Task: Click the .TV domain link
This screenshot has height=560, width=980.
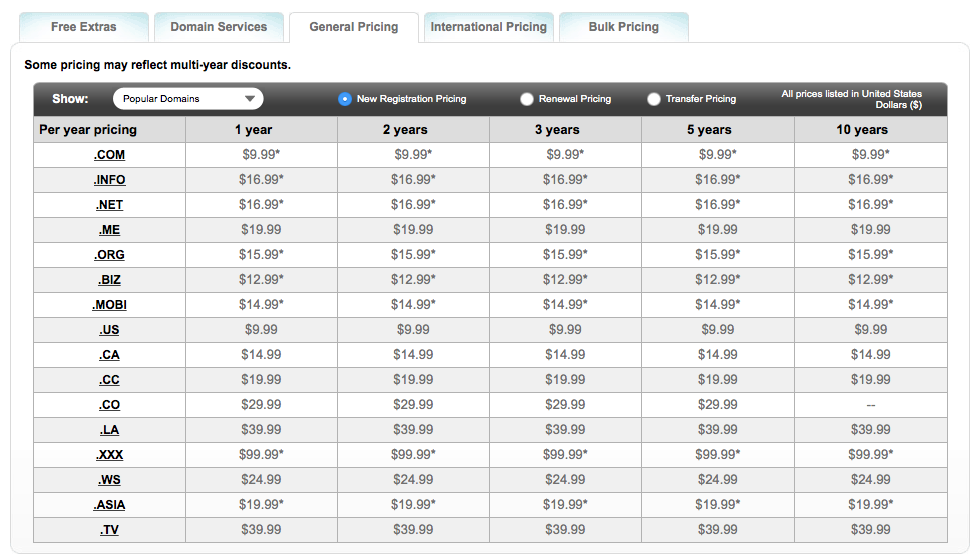Action: tap(109, 530)
